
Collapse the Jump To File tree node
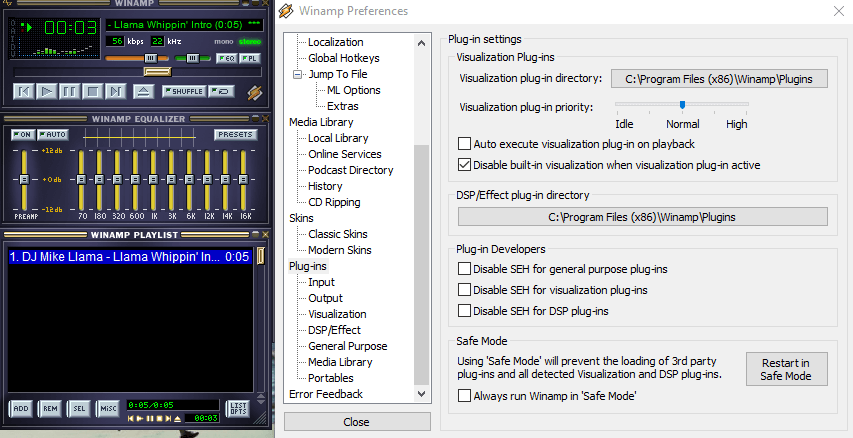pos(298,74)
